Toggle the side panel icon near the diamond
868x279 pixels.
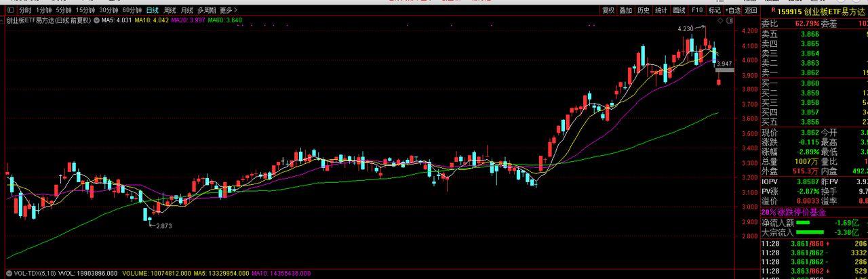click(730, 20)
